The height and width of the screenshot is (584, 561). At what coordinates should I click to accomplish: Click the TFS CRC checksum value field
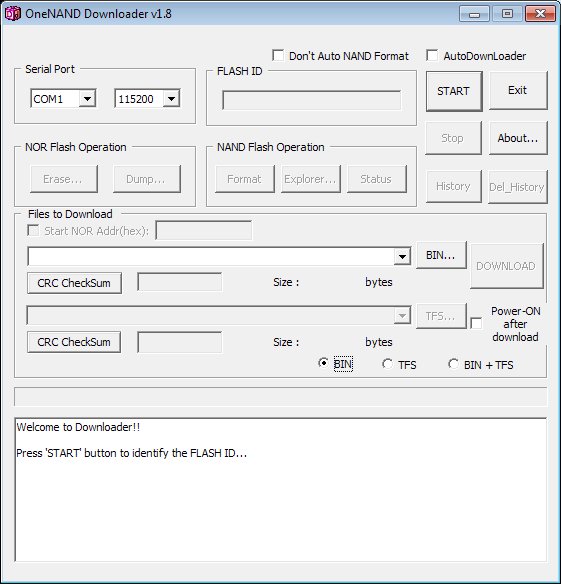click(x=180, y=342)
